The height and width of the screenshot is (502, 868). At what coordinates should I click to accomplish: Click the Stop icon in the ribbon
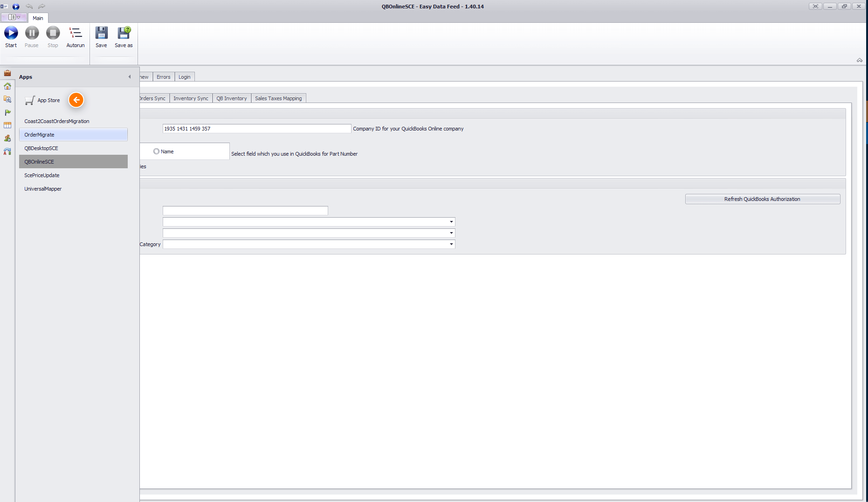tap(53, 33)
